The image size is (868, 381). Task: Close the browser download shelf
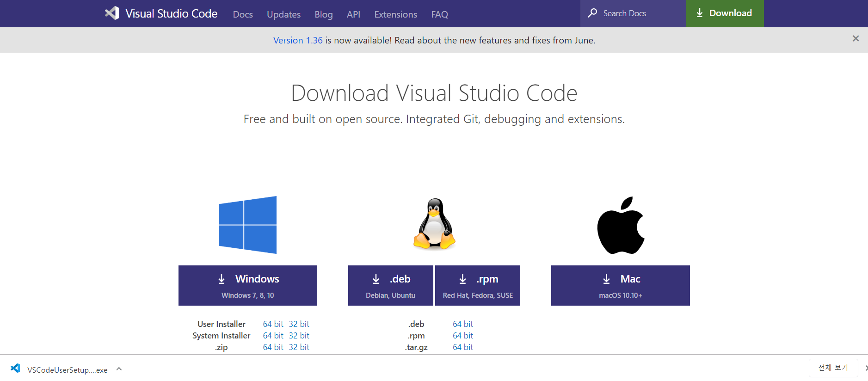pyautogui.click(x=866, y=368)
